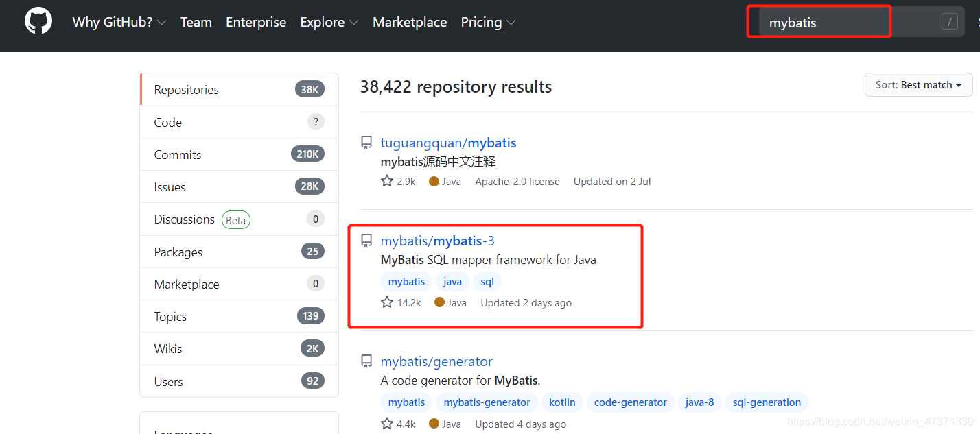The image size is (980, 434).
Task: Select Issues in the sidebar
Action: pos(239,186)
